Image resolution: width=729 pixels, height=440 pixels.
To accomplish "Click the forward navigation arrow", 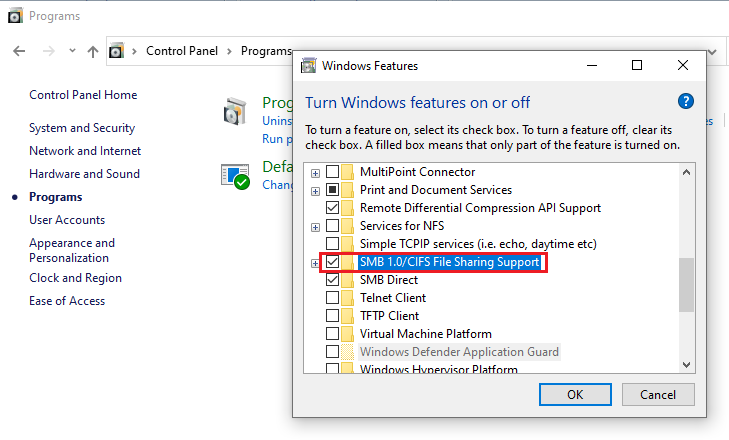I will (46, 50).
